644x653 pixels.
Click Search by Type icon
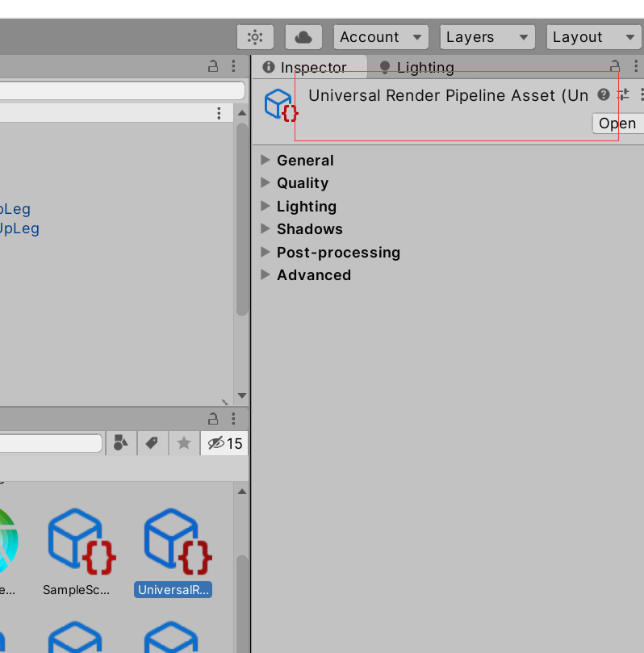[121, 442]
